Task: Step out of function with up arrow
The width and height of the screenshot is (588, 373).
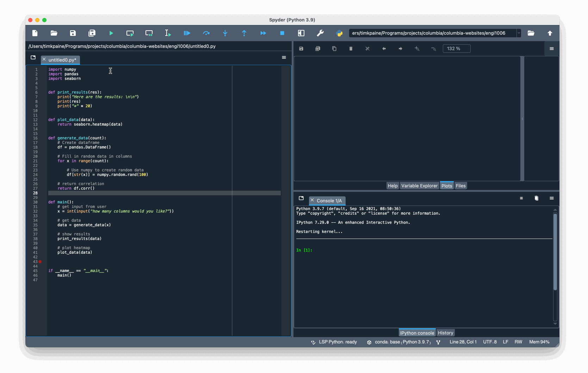Action: click(x=244, y=33)
